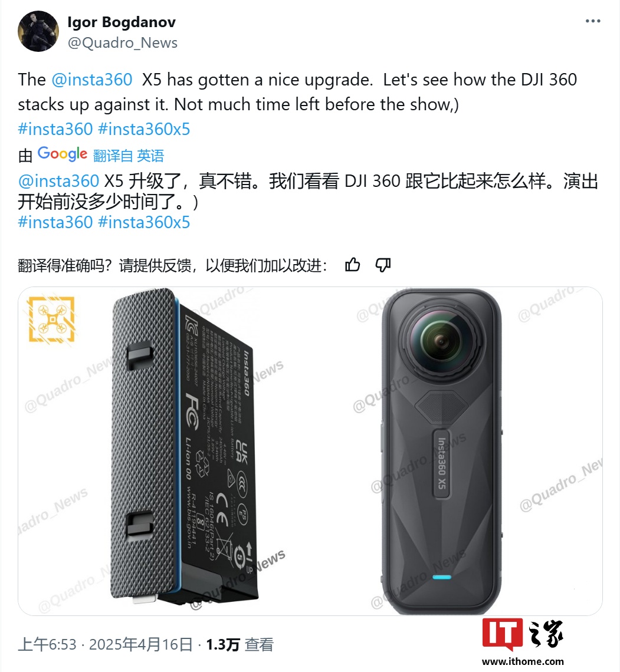Open #insta360 hashtag below Chinese translation

coord(55,222)
